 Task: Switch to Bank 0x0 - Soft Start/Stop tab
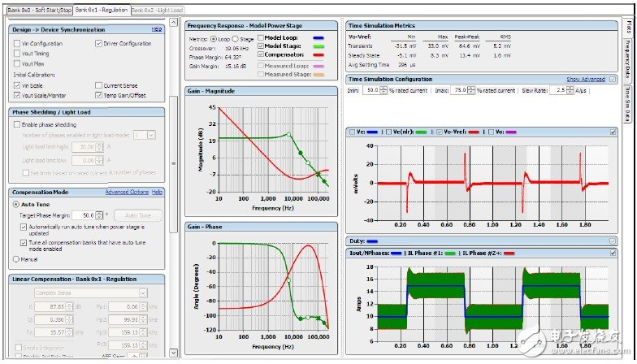(x=37, y=10)
